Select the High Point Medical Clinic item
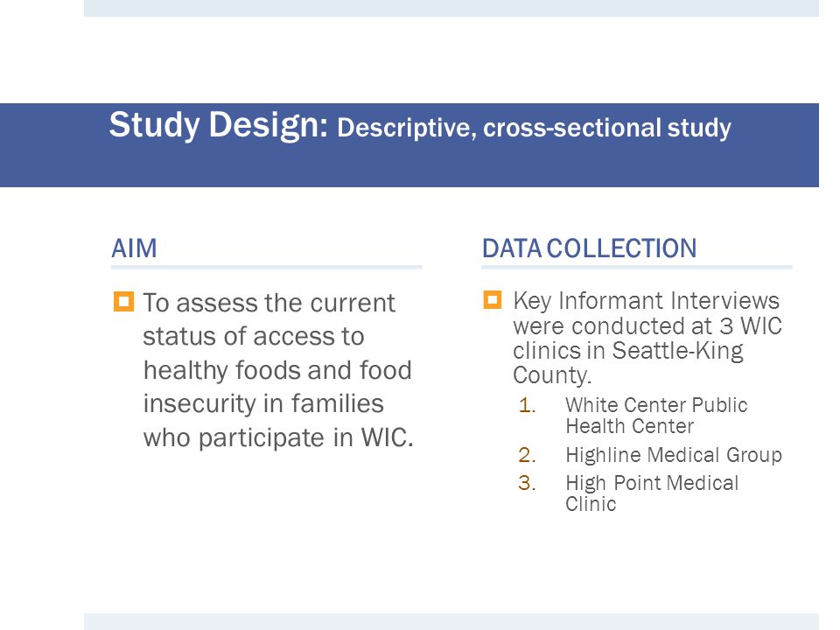 click(x=652, y=493)
